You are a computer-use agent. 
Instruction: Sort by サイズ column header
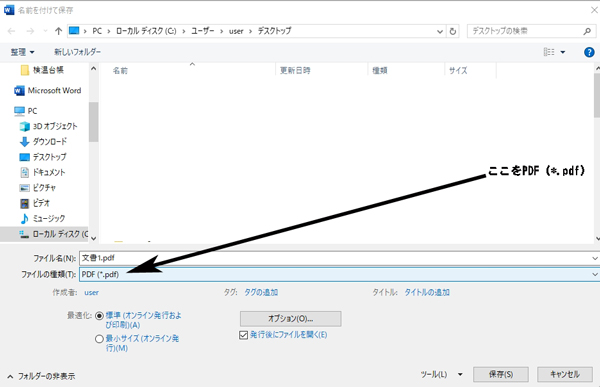(x=458, y=70)
